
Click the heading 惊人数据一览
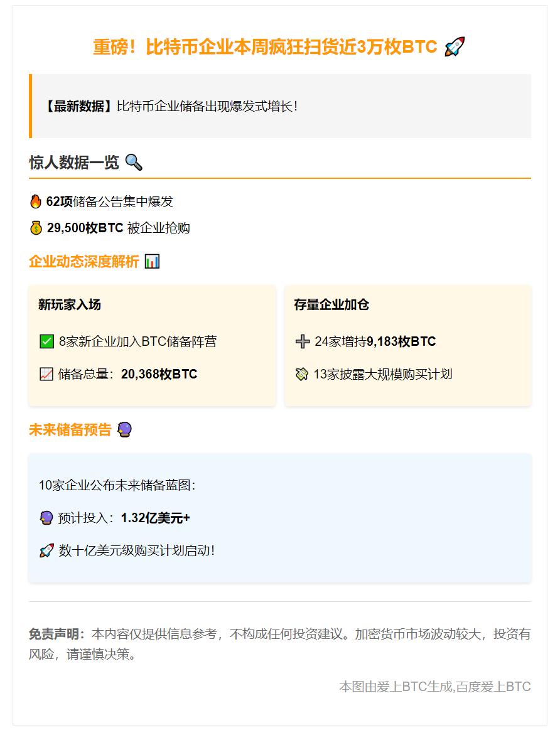point(74,163)
